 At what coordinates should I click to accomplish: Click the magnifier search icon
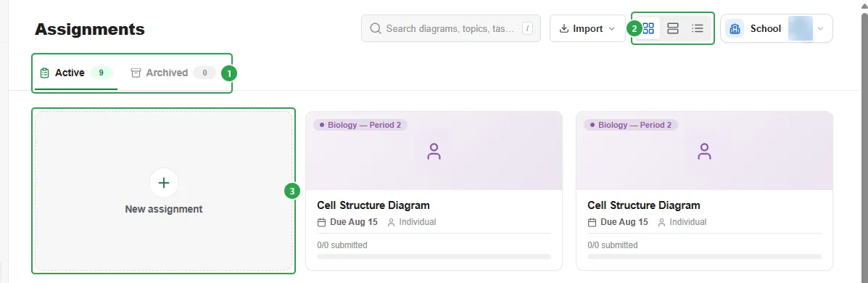tap(376, 28)
